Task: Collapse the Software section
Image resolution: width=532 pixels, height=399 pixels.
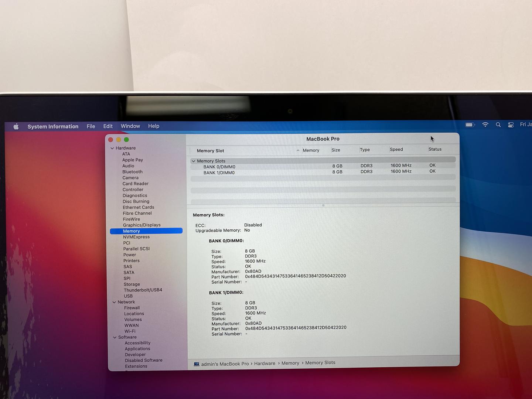Action: [x=115, y=337]
